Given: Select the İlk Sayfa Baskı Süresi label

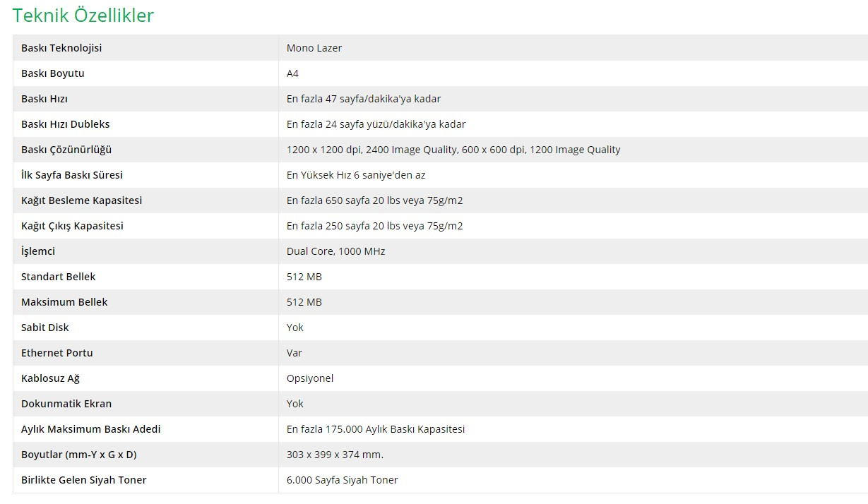Looking at the screenshot, I should tap(72, 175).
